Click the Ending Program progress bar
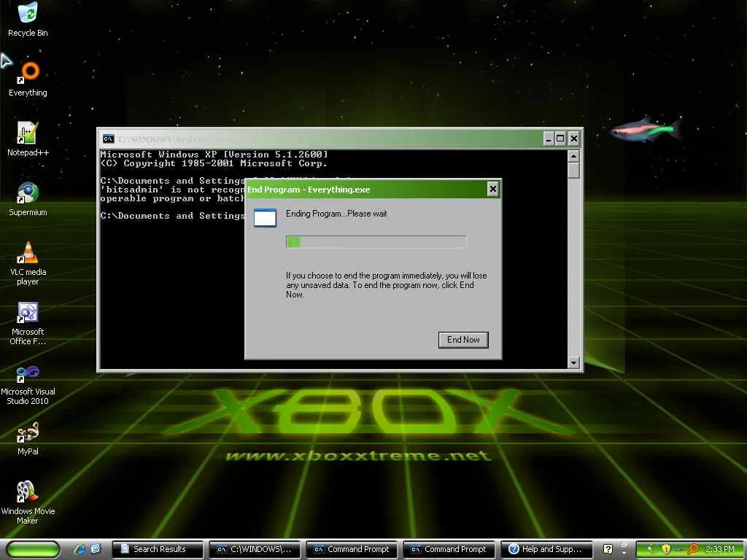The image size is (747, 560). (376, 242)
